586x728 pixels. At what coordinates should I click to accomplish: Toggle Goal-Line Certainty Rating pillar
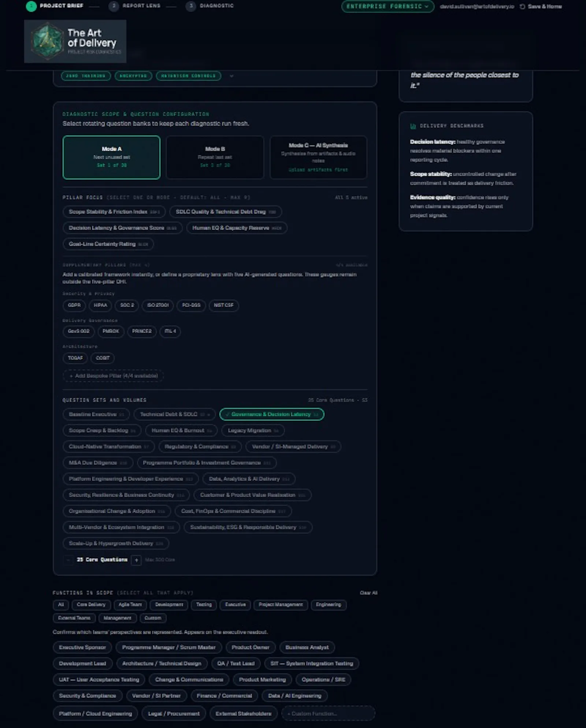coord(108,244)
